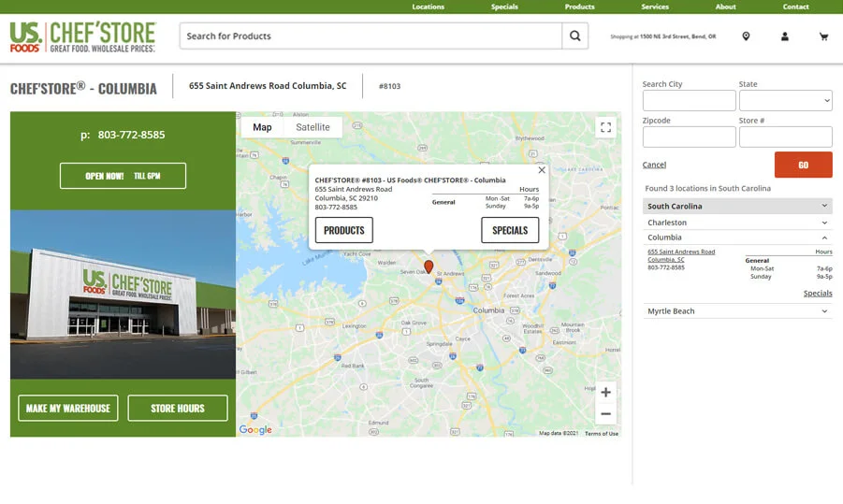This screenshot has height=504, width=843.
Task: Switch to Map view
Action: [x=262, y=127]
